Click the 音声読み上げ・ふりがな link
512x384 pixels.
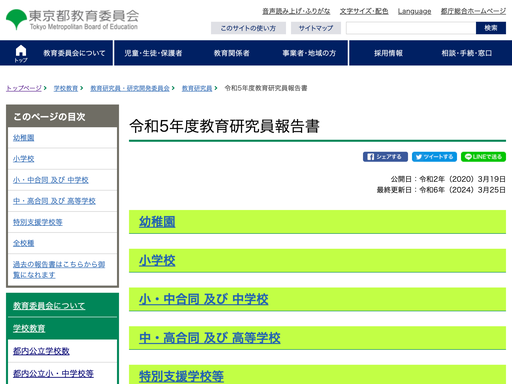pos(296,11)
